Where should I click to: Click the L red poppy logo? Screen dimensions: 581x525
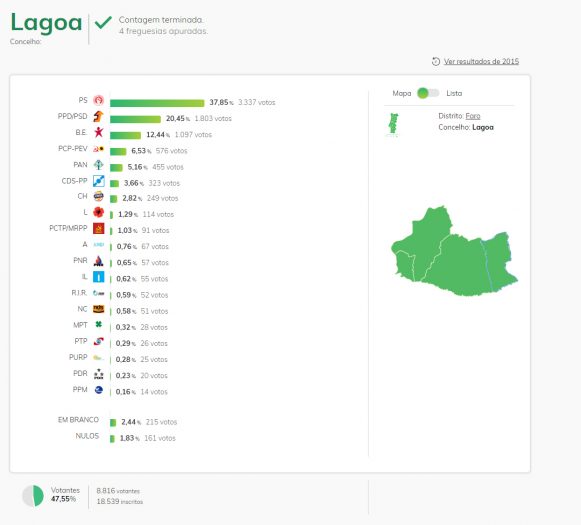coord(98,212)
